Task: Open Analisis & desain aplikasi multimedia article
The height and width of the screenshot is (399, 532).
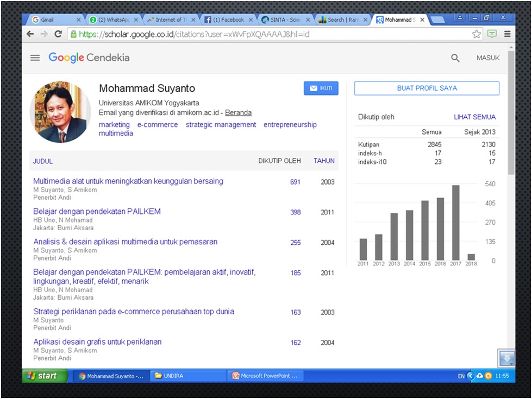Action: pos(125,242)
